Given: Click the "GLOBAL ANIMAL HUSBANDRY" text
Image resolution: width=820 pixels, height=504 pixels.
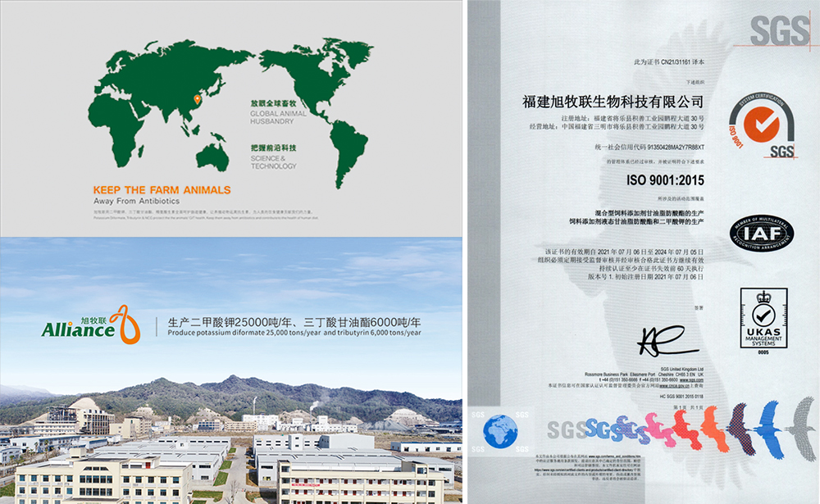Looking at the screenshot, I should coord(278,118).
